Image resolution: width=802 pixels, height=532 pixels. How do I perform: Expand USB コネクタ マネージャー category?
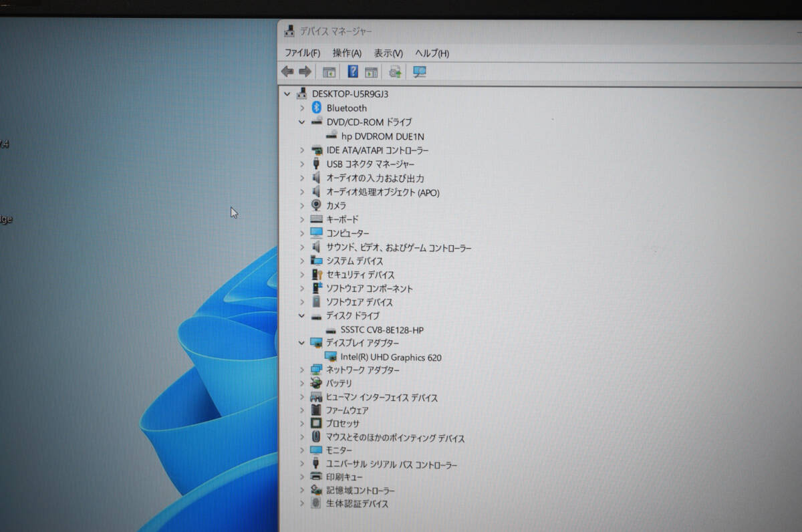click(x=302, y=164)
